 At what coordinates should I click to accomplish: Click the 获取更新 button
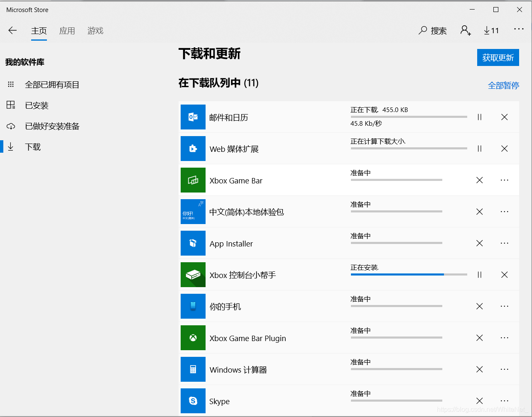click(498, 58)
